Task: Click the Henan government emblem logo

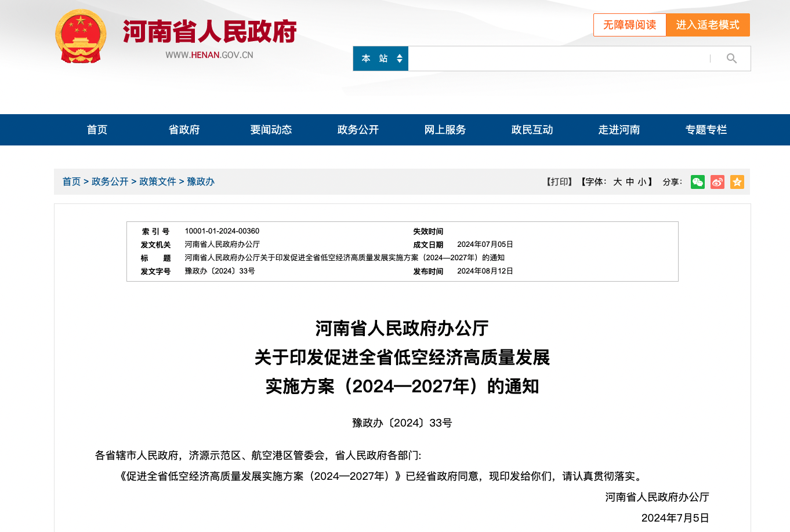Action: 81,37
